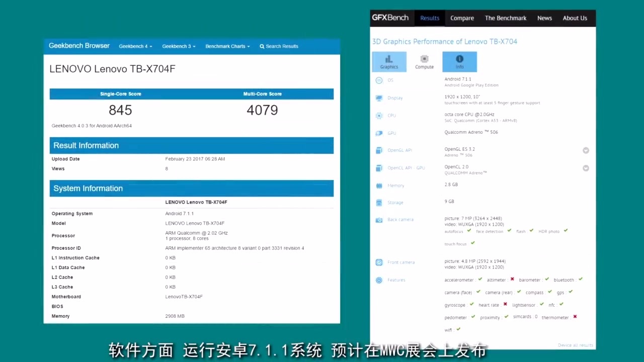Click the Device all results link
This screenshot has width=644, height=362.
click(x=575, y=345)
